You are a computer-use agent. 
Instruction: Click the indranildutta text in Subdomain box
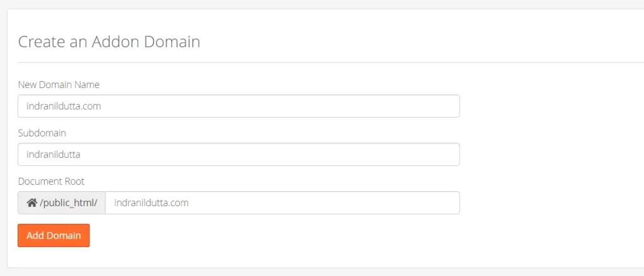(53, 155)
